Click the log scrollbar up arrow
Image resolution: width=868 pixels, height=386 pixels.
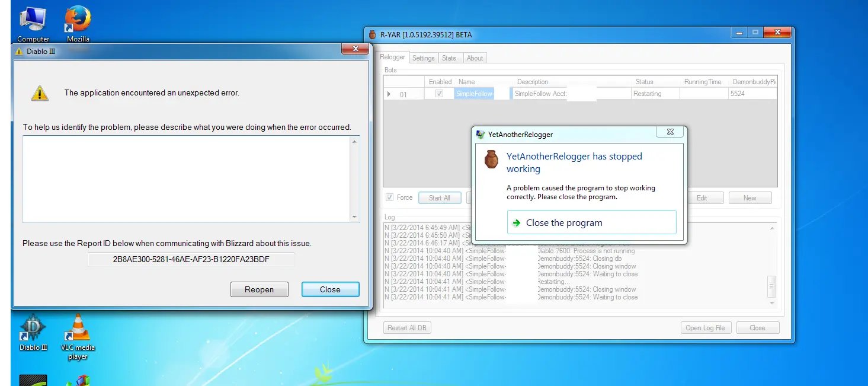point(771,228)
